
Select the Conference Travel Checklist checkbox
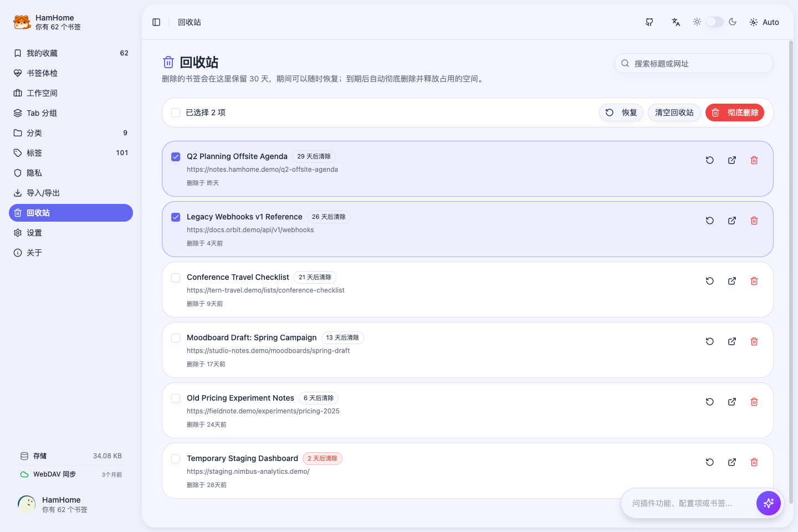[176, 278]
